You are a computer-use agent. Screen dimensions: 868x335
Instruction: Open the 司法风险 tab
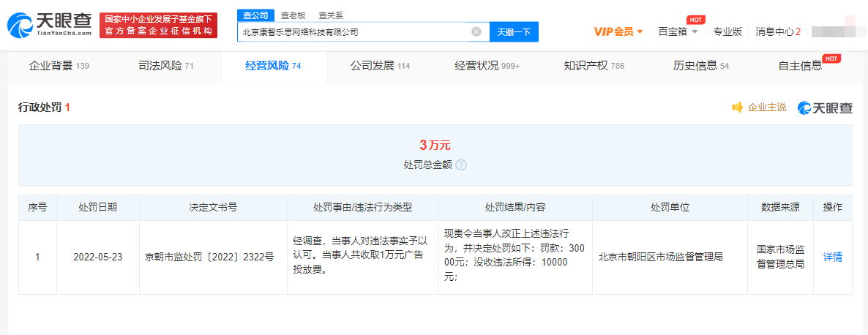click(x=165, y=66)
